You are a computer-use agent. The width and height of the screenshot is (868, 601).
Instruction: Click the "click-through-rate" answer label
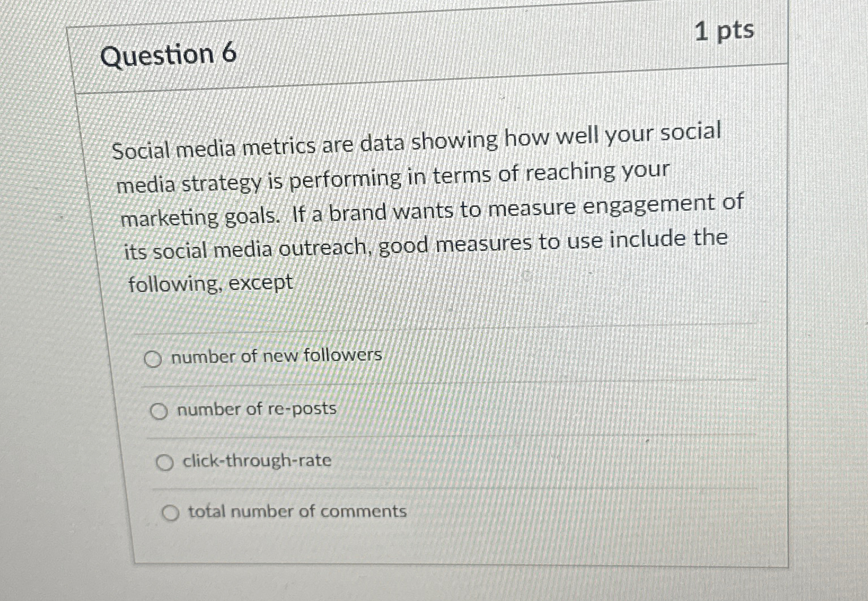tap(257, 461)
